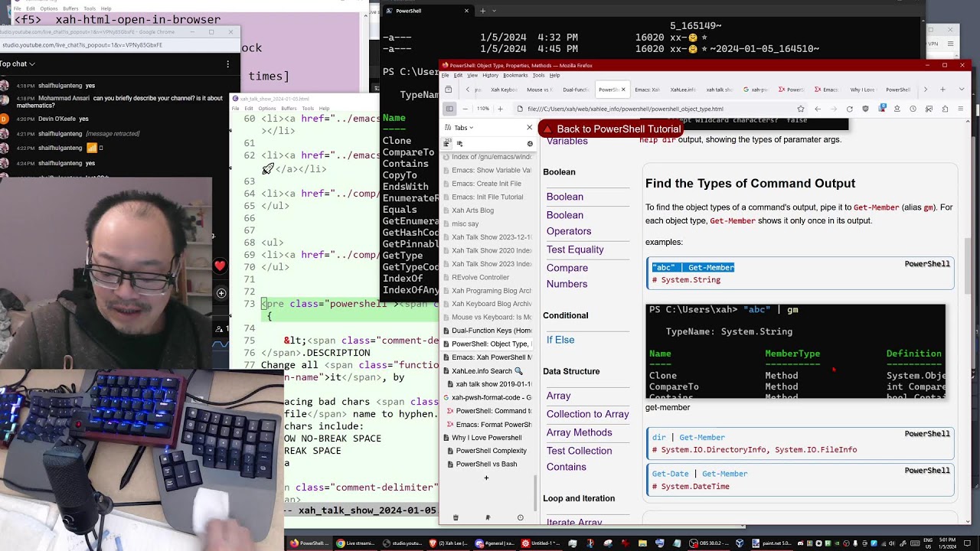Image resolution: width=980 pixels, height=551 pixels.
Task: Select REvolve Controller sidebar tab
Action: click(x=487, y=277)
